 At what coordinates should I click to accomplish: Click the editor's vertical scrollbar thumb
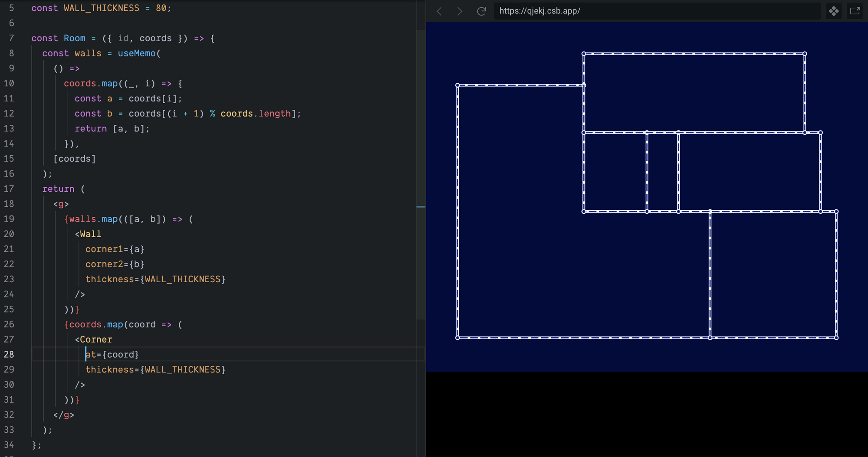[421, 173]
